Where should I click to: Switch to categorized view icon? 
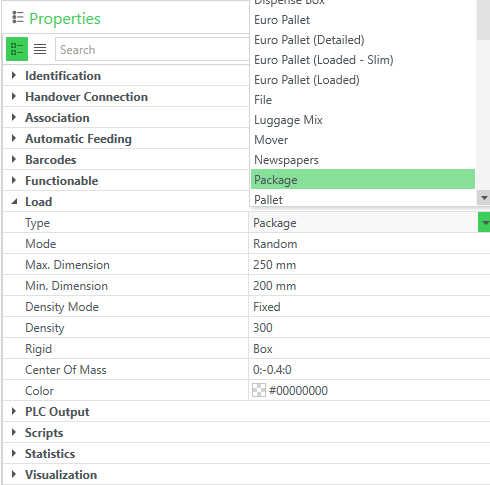(17, 49)
